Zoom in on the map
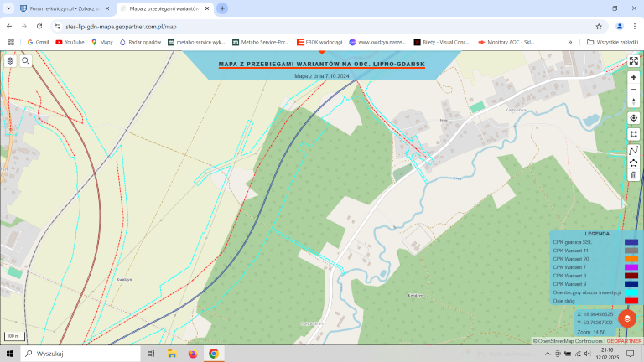Image resolution: width=644 pixels, height=362 pixels. pos(634,76)
